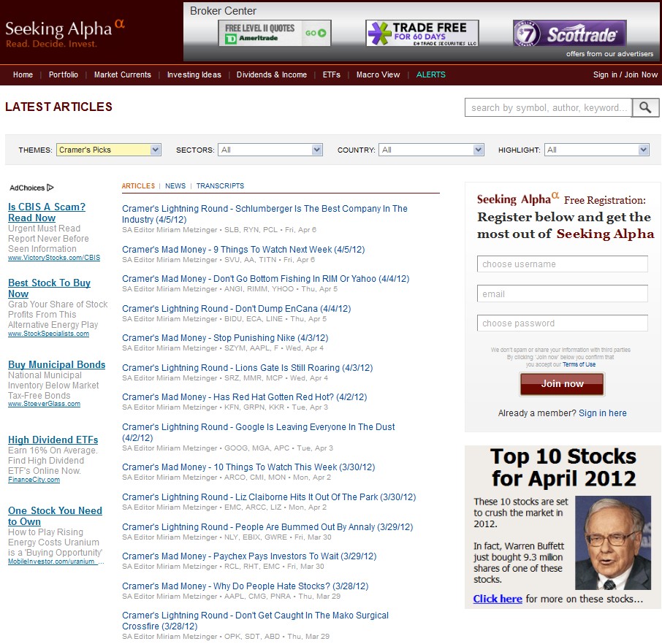
Task: Click the choose username field
Action: click(x=563, y=264)
